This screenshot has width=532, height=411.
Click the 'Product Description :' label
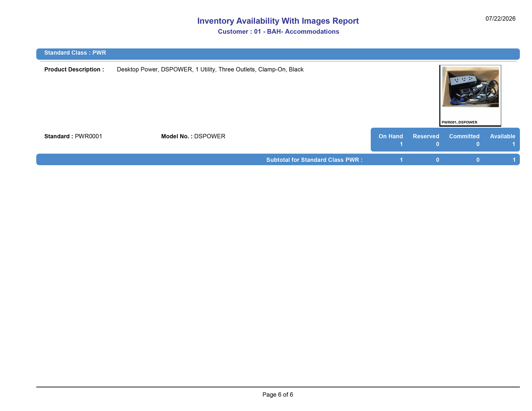pyautogui.click(x=74, y=69)
